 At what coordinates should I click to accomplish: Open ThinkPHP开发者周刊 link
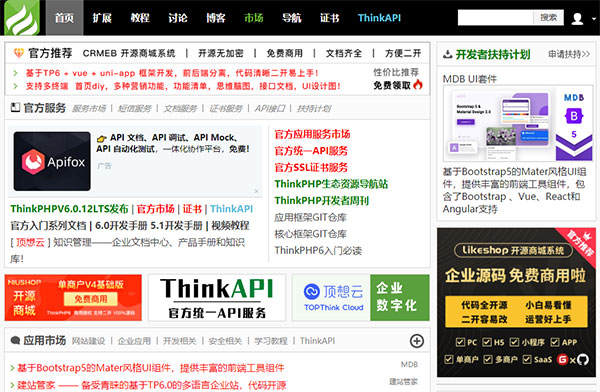pos(321,201)
